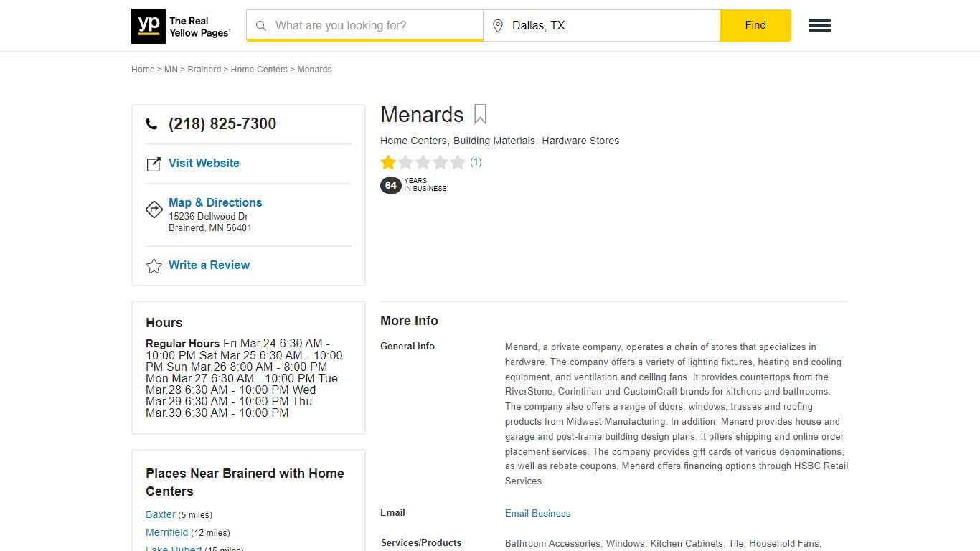Open the nearby Merrifield link

pos(167,532)
